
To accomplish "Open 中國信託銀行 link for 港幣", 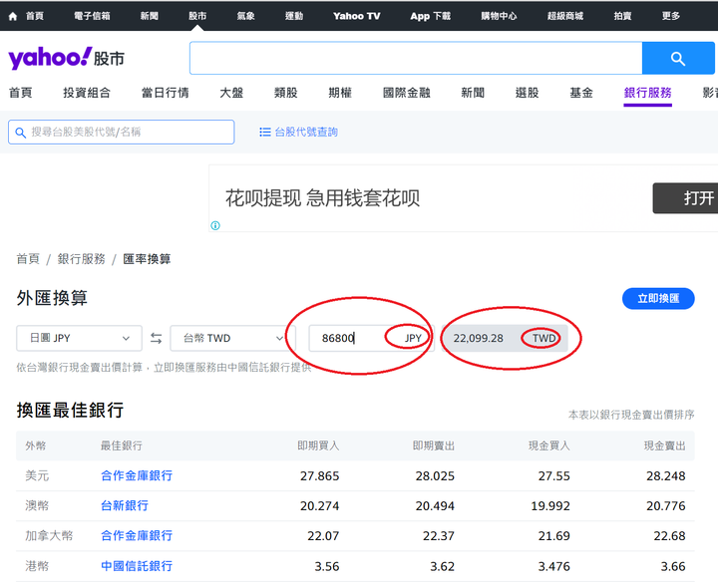I will pos(137,566).
